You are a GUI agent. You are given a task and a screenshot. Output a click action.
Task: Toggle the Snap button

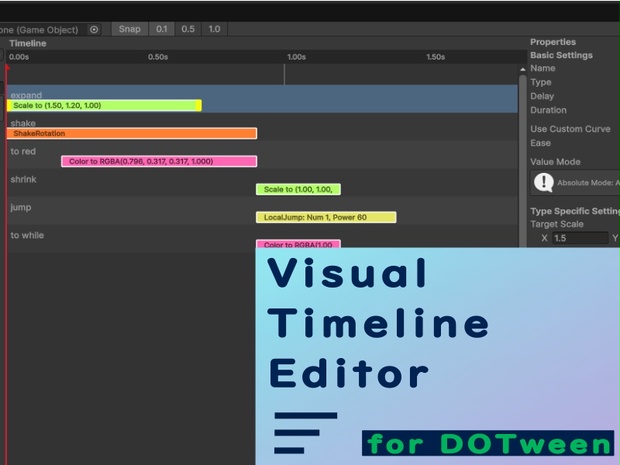pos(130,29)
